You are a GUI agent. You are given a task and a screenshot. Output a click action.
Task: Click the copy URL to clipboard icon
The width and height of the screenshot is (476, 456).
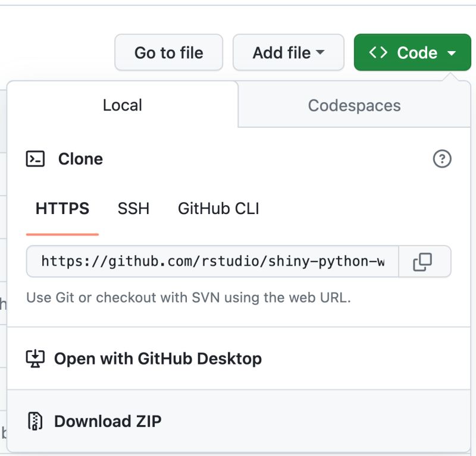[x=422, y=262]
